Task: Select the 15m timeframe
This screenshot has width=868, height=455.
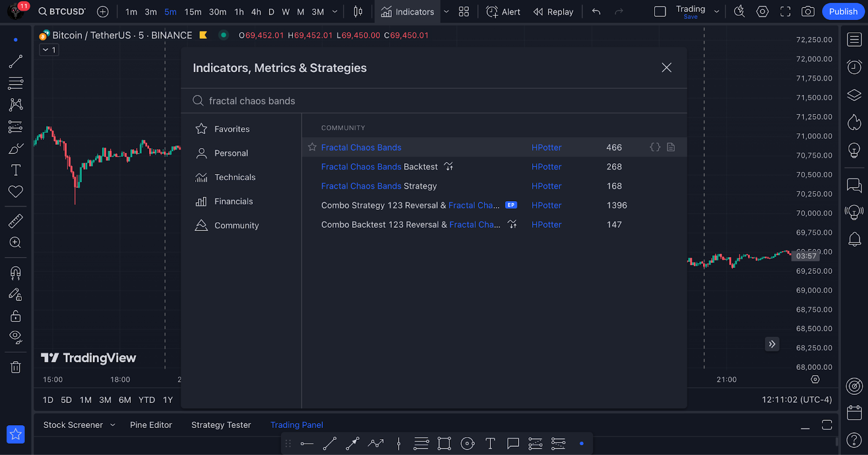Action: [193, 11]
